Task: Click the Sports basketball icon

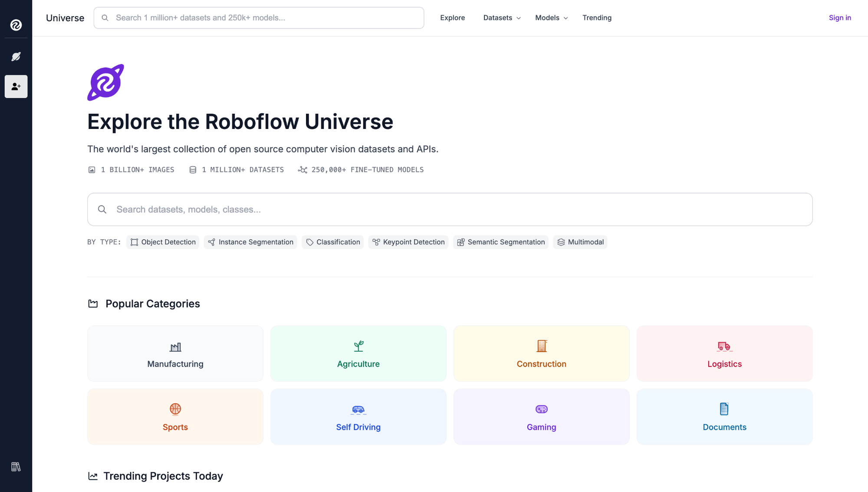Action: click(175, 409)
